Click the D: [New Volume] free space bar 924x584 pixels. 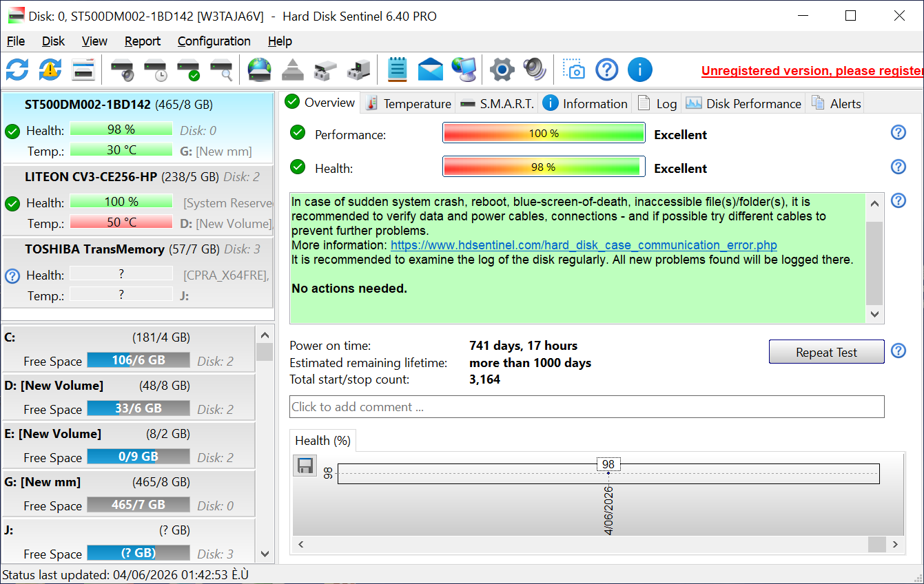(x=138, y=408)
